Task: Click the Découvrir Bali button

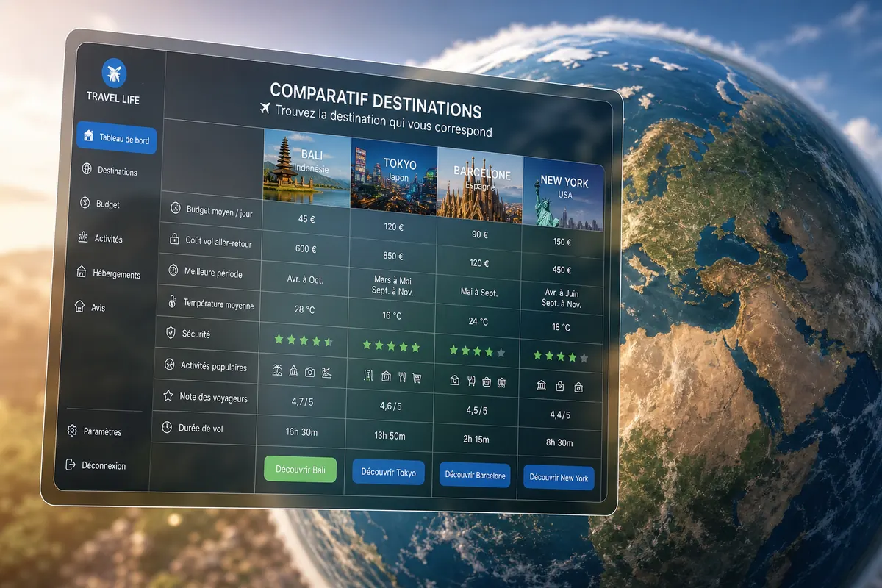Action: point(300,469)
